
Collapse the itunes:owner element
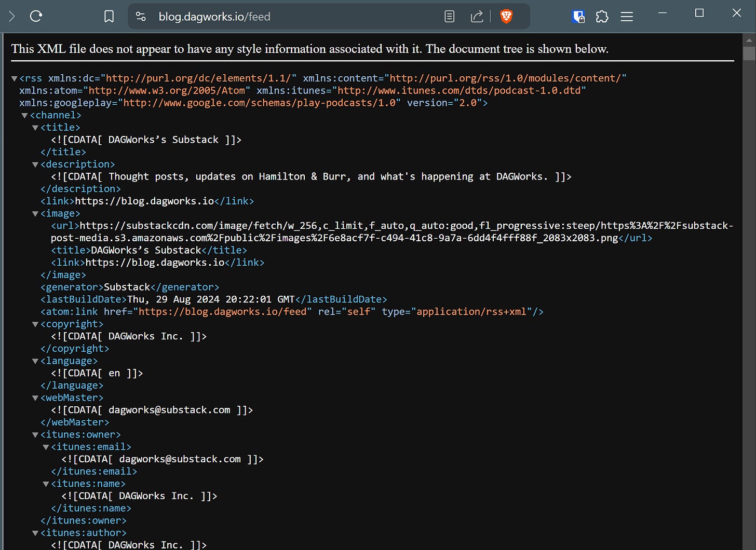tap(35, 435)
